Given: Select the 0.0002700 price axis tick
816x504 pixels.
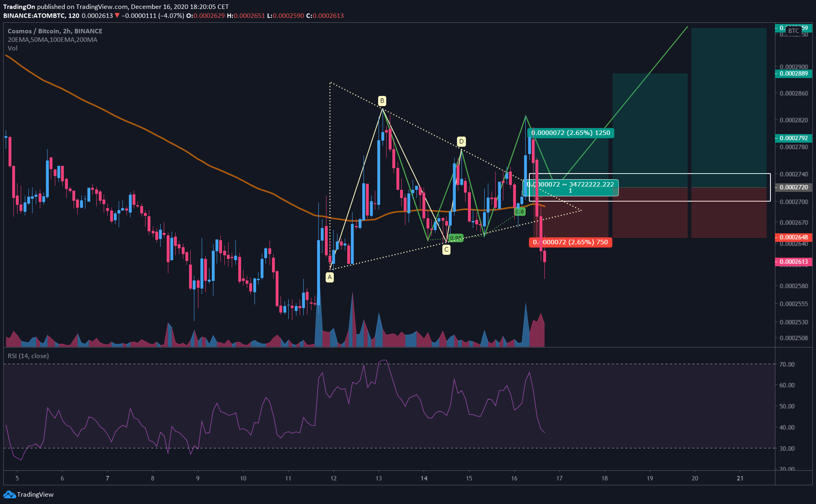Looking at the screenshot, I should click(x=794, y=201).
